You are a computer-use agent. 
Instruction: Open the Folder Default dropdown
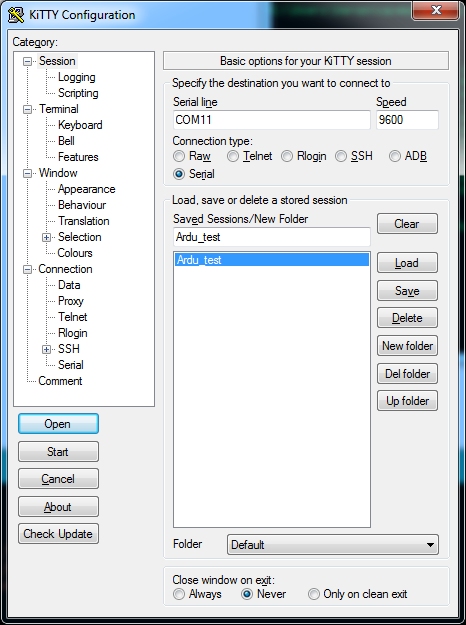click(332, 544)
